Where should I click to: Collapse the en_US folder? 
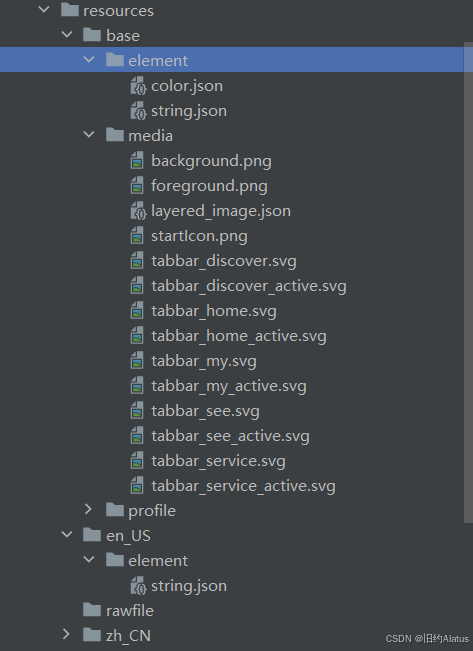[66, 535]
